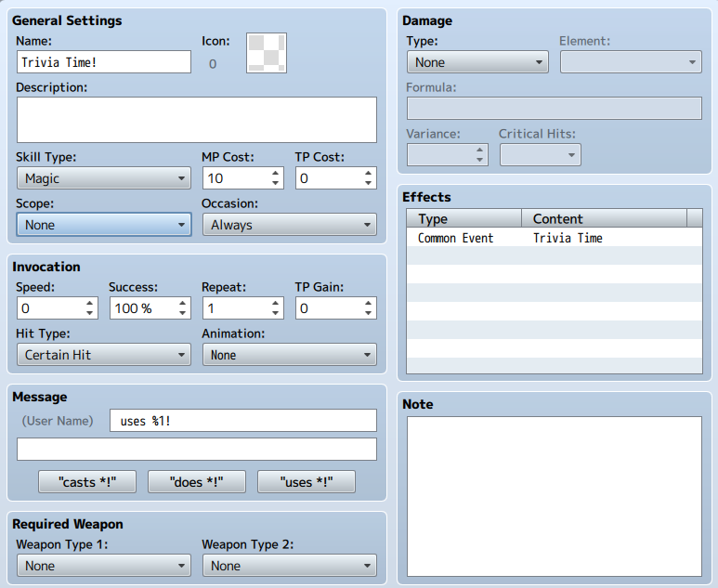Open the Occasion dropdown set to Always
Screen dimensions: 718x588
tap(289, 225)
